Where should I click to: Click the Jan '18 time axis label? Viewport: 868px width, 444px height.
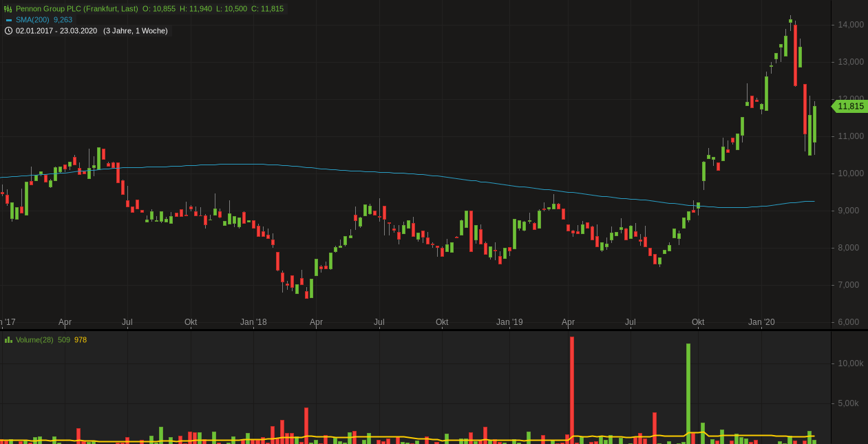[253, 322]
